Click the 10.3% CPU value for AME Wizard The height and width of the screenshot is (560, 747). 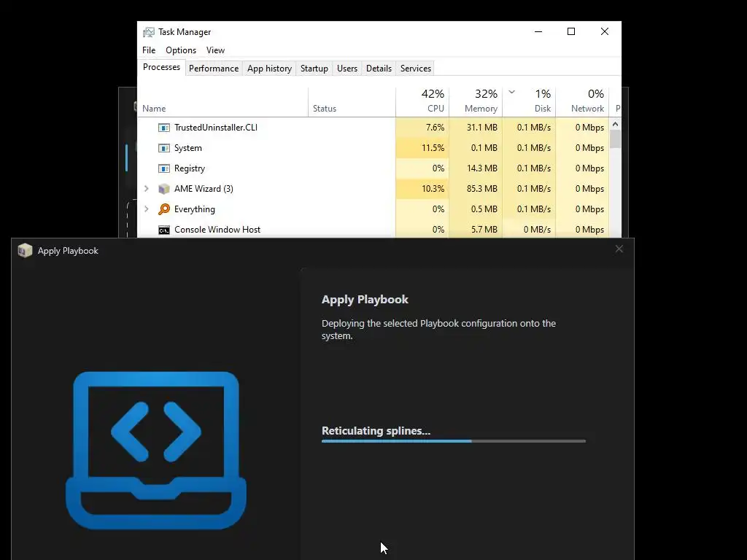433,189
